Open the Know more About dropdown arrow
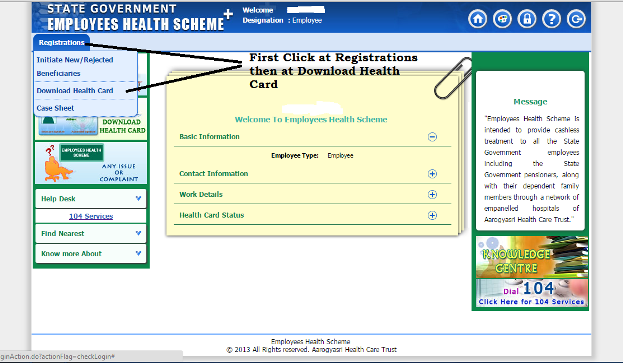The height and width of the screenshot is (363, 623). [138, 253]
